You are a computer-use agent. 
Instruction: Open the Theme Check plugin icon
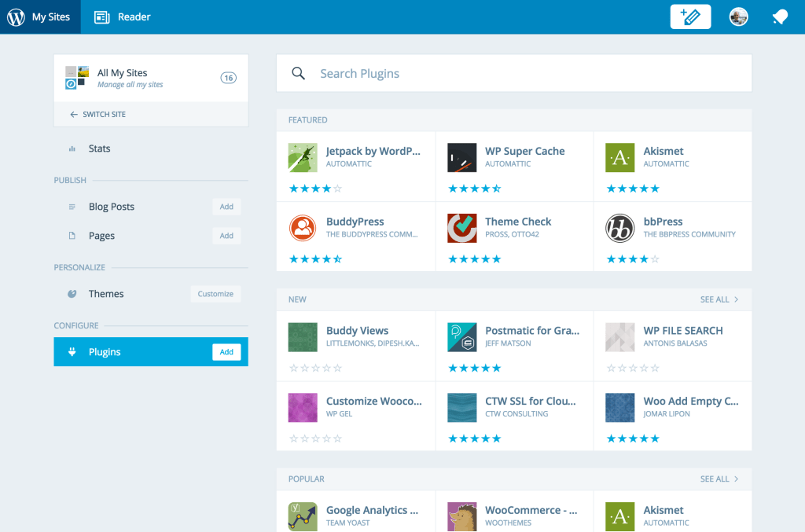tap(462, 229)
